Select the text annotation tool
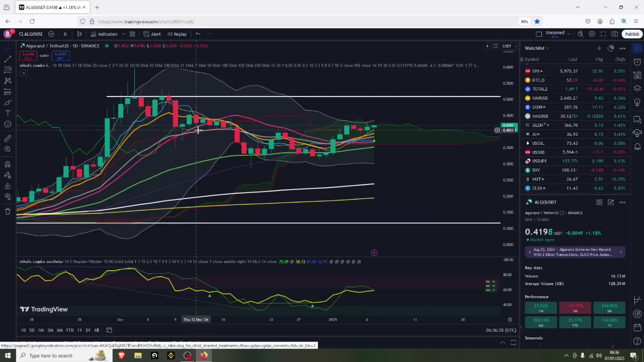 tap(8, 113)
